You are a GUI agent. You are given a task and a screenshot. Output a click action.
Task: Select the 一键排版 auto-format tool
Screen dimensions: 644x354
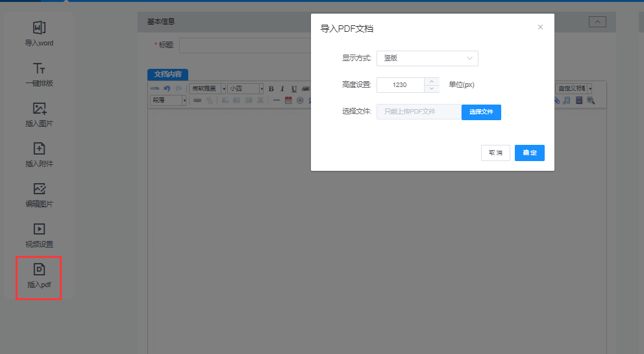point(39,73)
